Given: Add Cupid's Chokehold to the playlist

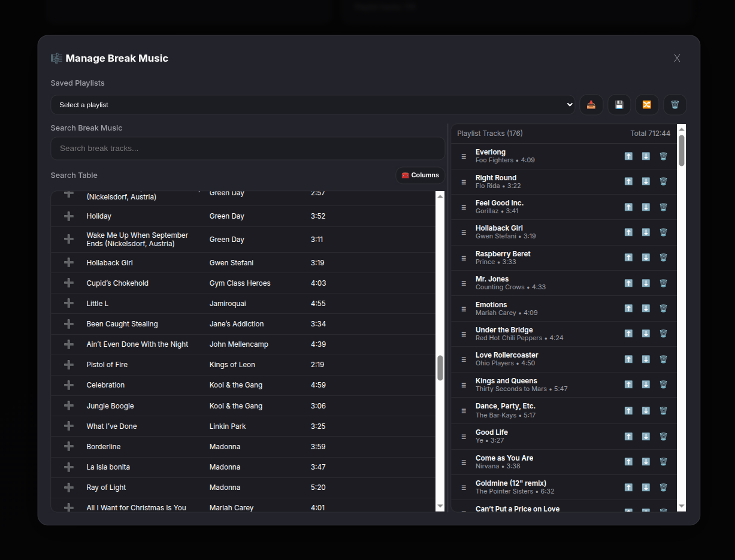Looking at the screenshot, I should (x=69, y=283).
